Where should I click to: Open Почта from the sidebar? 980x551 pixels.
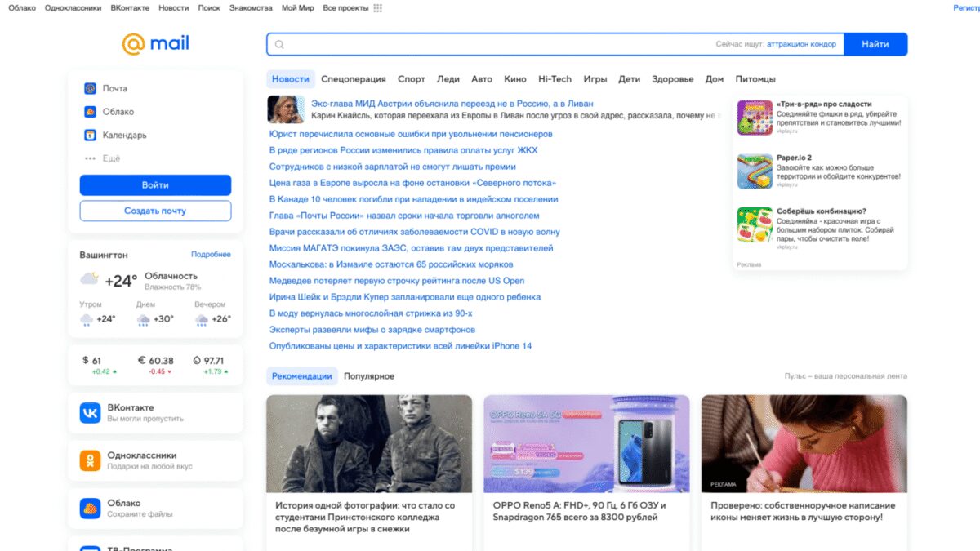(x=90, y=88)
